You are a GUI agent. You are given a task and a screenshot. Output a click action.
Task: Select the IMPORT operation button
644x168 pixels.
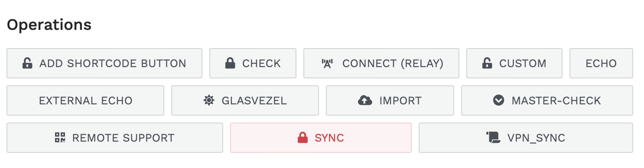point(390,100)
